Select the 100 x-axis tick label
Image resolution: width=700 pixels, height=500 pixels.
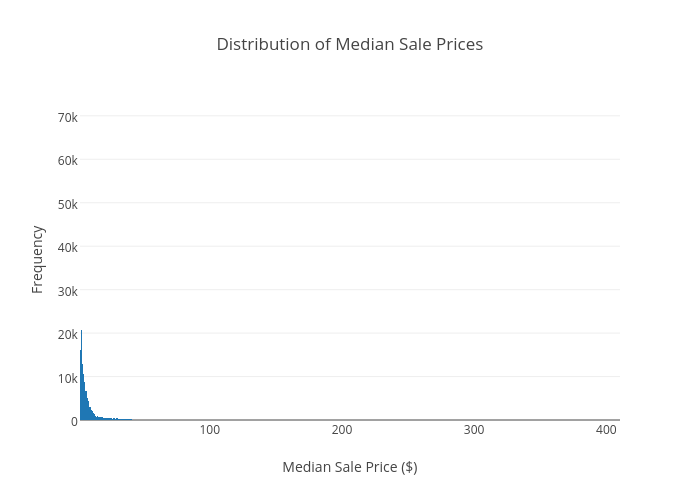[x=209, y=430]
